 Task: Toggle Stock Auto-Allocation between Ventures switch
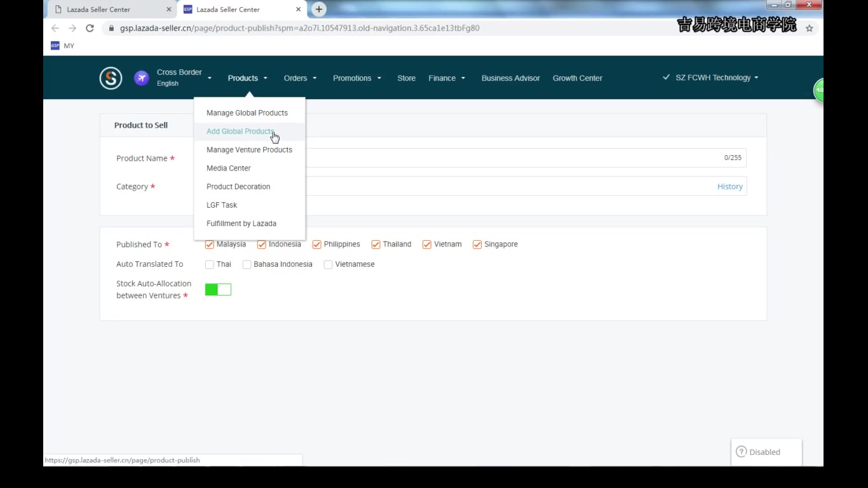pyautogui.click(x=218, y=290)
